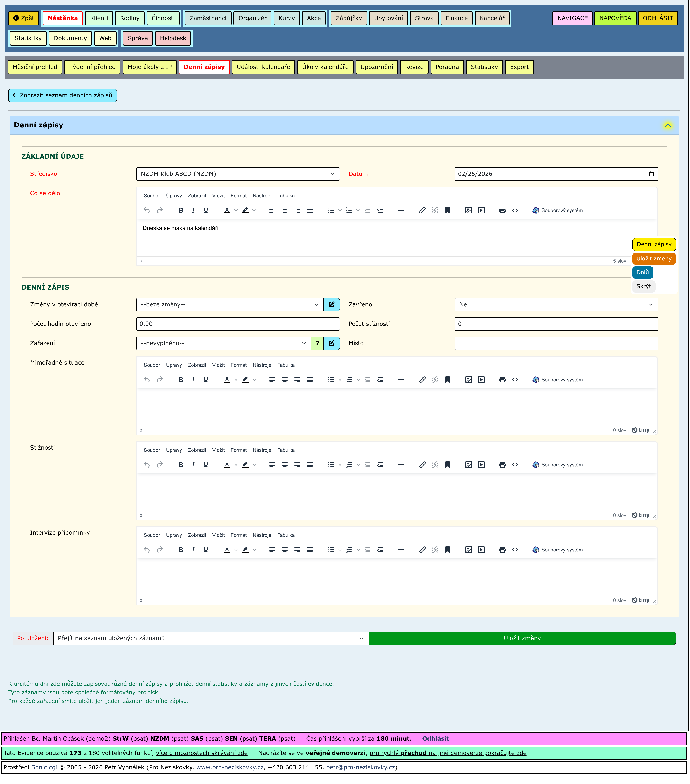This screenshot has height=784, width=690.
Task: Open the calendar picker in the Datum field
Action: [x=652, y=174]
